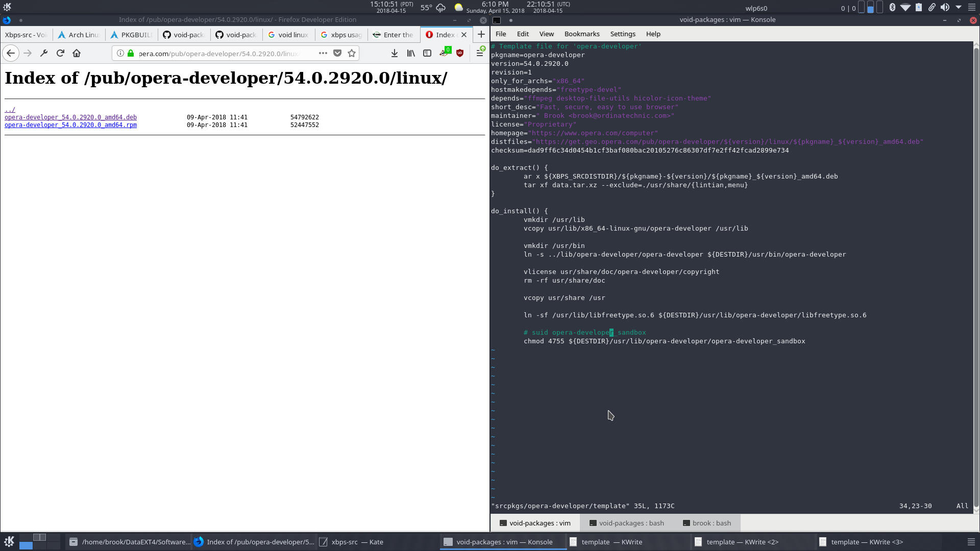Reload the current Firefox page
This screenshot has height=551, width=980.
point(60,53)
